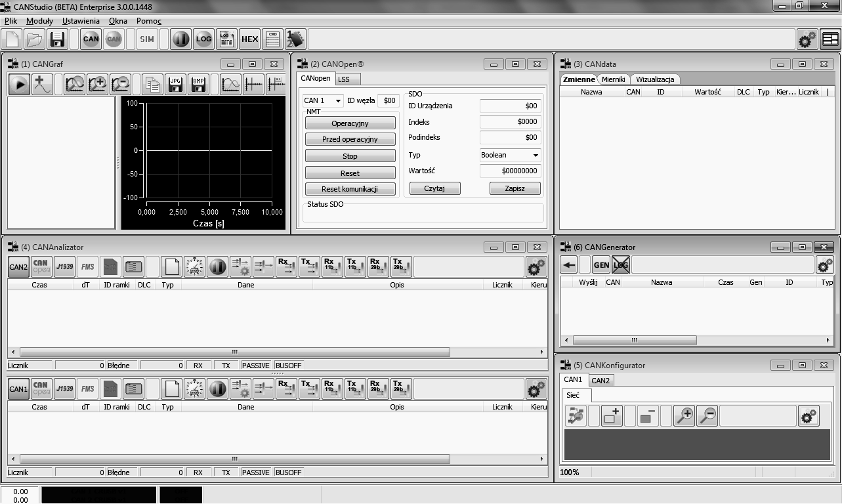
Task: Open project folder icon in main toolbar
Action: coord(34,39)
